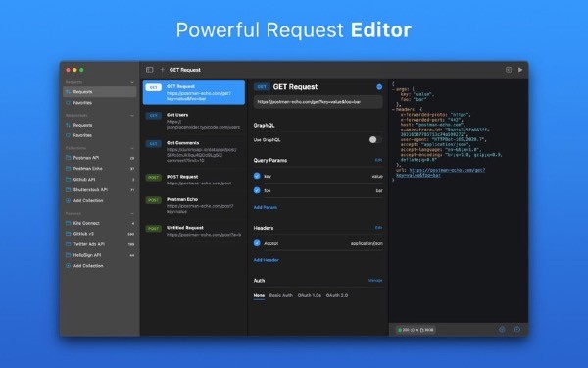Viewport: 588px width, 368px height.
Task: Select the highlighted Requests sidebar item
Action: click(x=99, y=92)
